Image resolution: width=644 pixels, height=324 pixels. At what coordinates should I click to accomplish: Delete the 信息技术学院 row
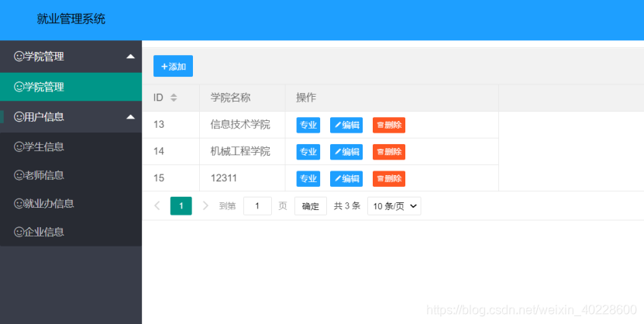click(389, 126)
